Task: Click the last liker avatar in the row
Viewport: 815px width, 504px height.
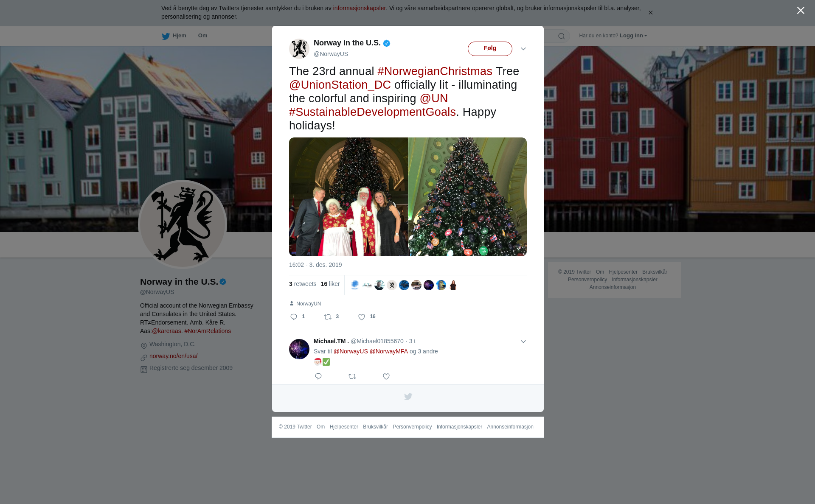Action: point(453,285)
